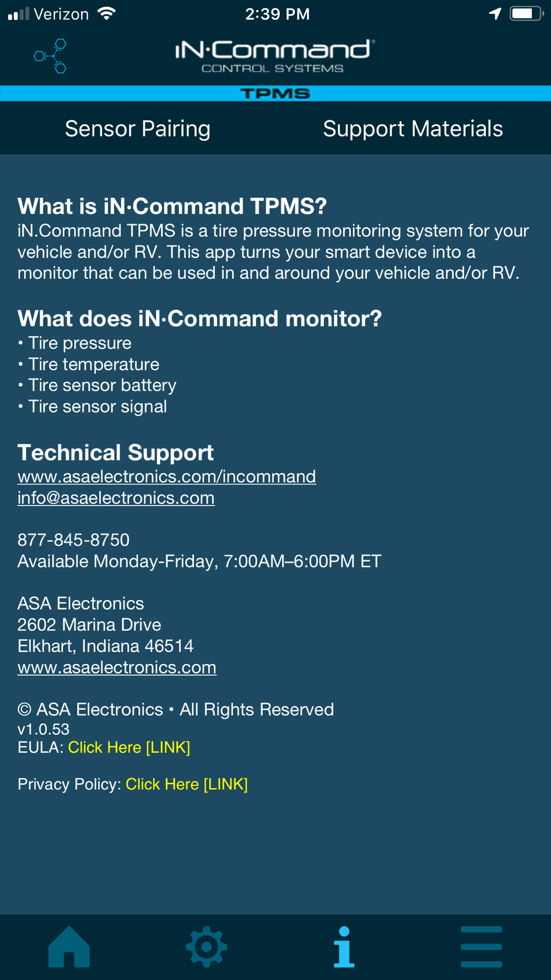Open the Privacy Policy Click Here link
Viewport: 551px width, 980px height.
pos(187,784)
